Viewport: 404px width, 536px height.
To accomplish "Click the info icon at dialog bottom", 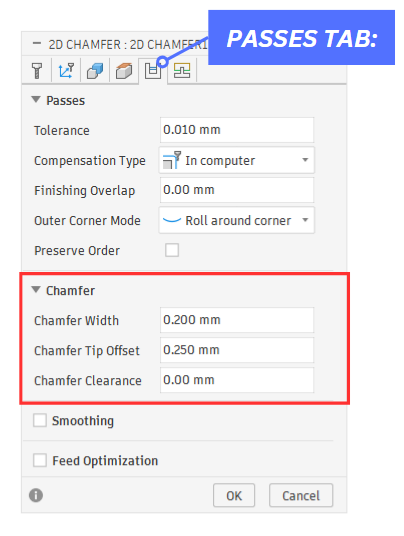I will pos(36,495).
